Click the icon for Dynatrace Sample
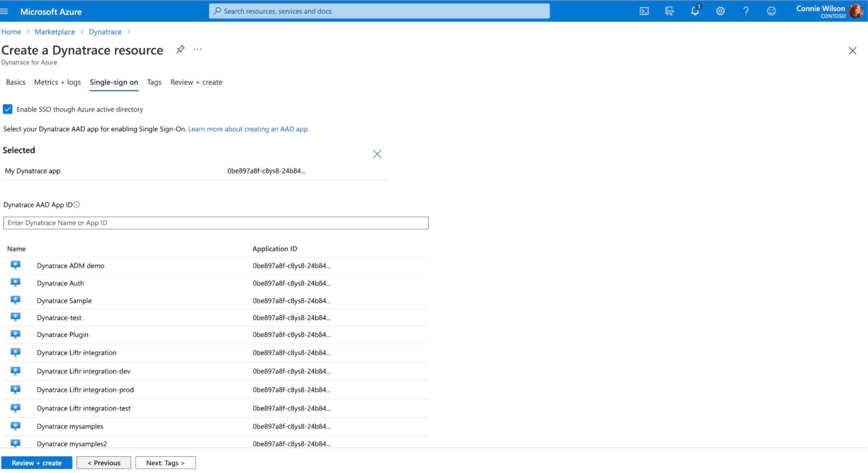This screenshot has width=868, height=473. click(15, 300)
